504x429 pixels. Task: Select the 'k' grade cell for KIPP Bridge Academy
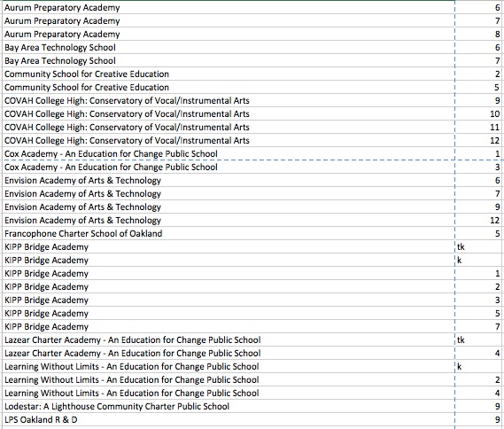[x=479, y=261]
